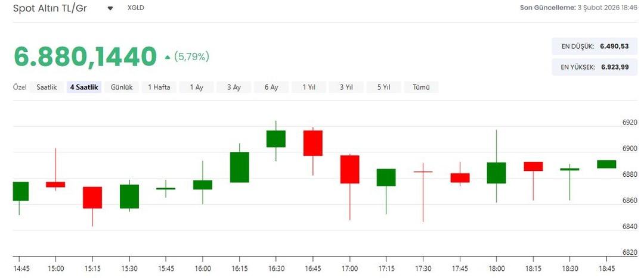Show the 1 Ay chart range
The height and width of the screenshot is (278, 644).
(197, 88)
